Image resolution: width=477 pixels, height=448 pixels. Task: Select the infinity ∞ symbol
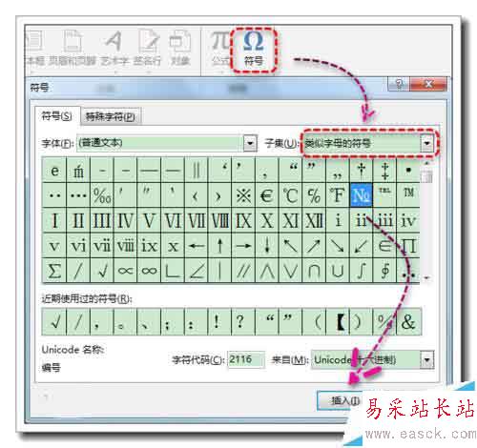[x=149, y=271]
